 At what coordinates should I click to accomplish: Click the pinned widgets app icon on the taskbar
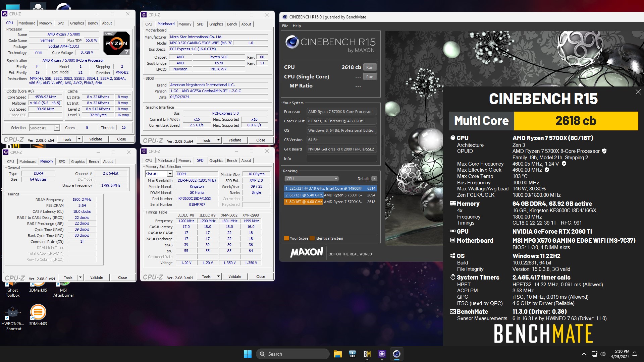(x=352, y=354)
